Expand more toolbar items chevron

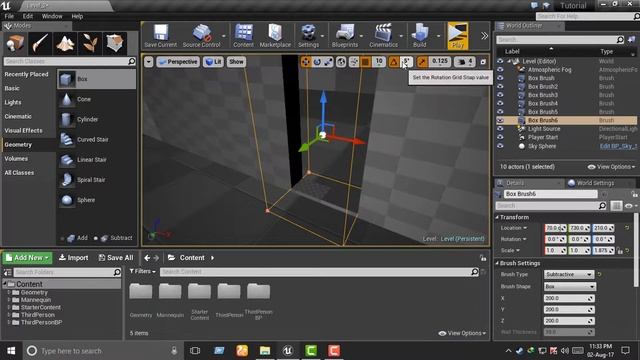[x=484, y=36]
